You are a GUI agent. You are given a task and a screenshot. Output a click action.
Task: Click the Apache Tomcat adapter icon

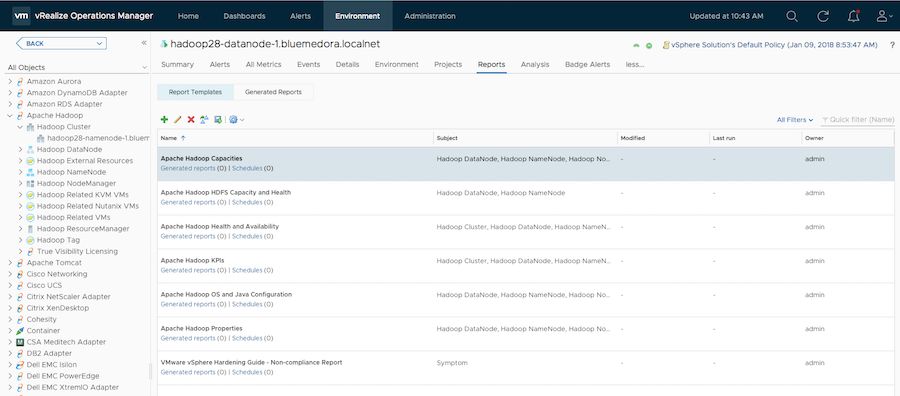pos(21,263)
